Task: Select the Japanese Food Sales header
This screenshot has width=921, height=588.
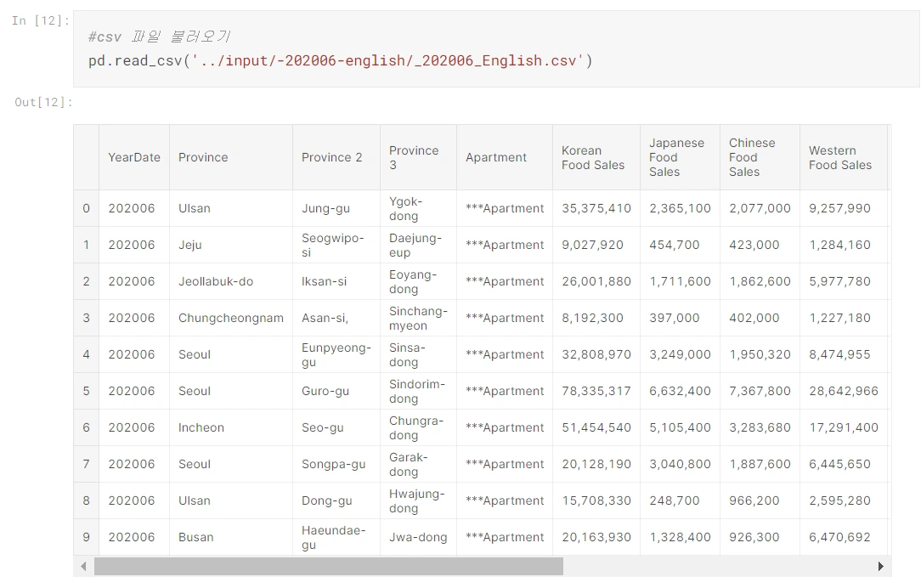Action: click(x=680, y=157)
